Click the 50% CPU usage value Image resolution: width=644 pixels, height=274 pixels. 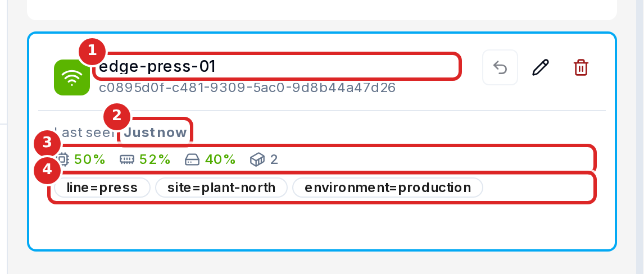[x=90, y=159]
